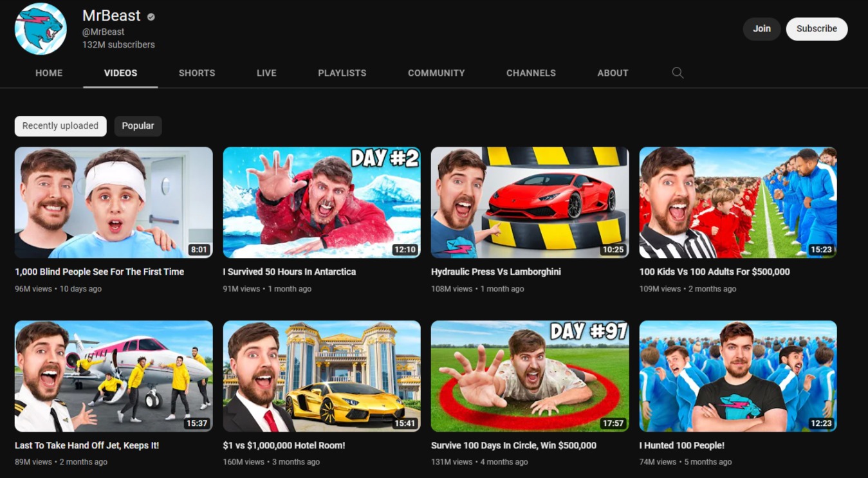Open the Antarctica video thumbnail
Screen dimensions: 868x478
pos(322,203)
